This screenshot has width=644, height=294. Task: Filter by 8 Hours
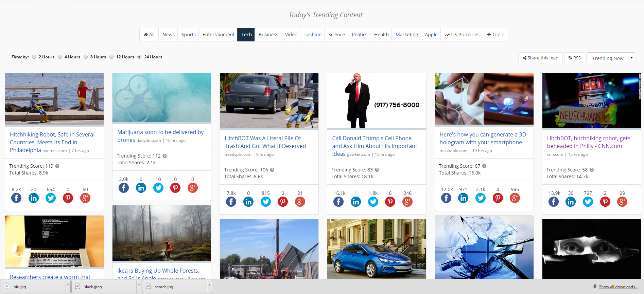[86, 57]
